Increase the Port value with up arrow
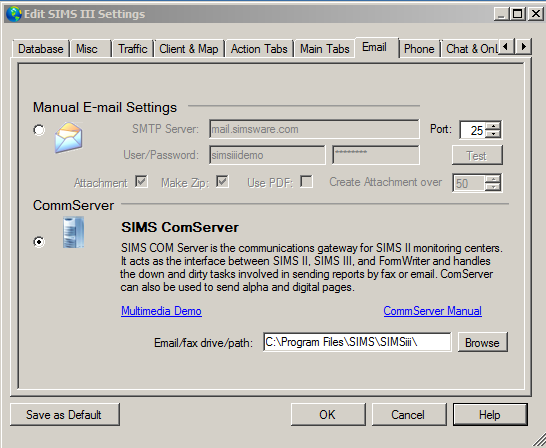 coord(493,126)
